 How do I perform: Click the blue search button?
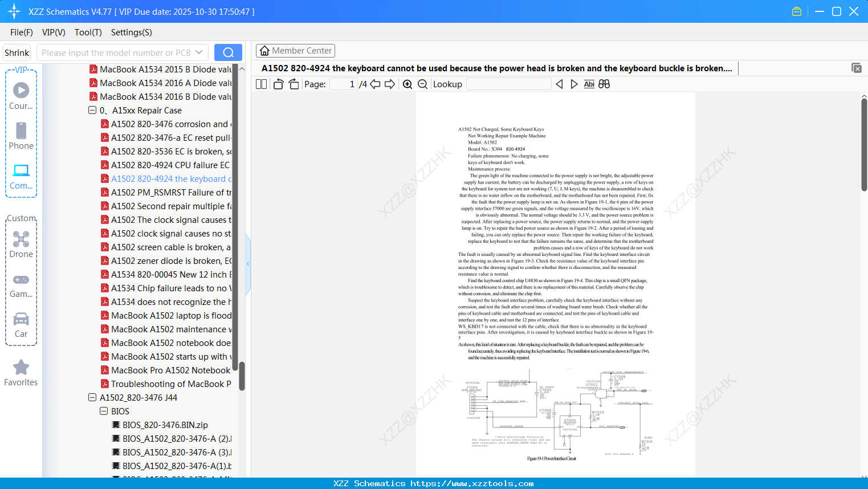point(228,52)
